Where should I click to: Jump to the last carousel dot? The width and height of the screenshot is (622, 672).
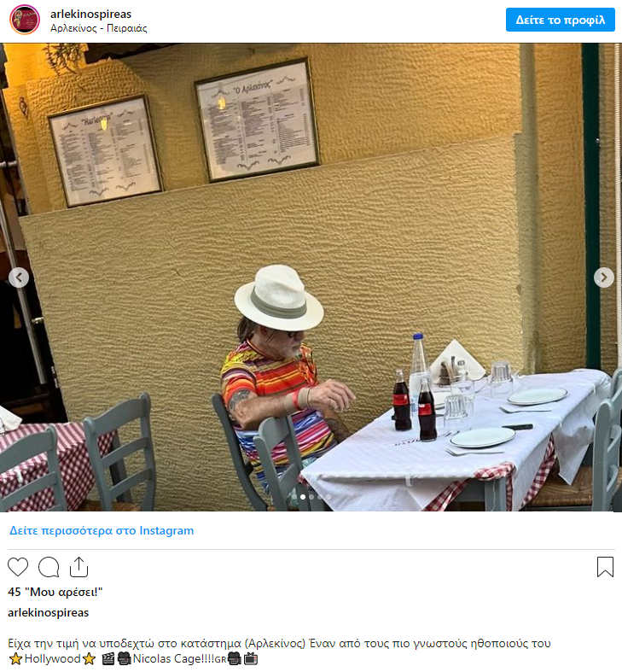[328, 497]
